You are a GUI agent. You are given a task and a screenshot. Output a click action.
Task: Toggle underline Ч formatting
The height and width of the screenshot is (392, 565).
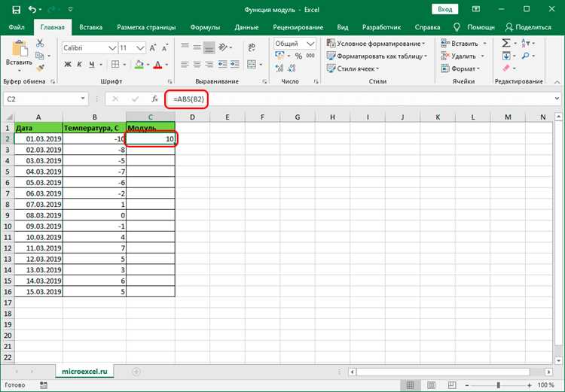pos(92,65)
